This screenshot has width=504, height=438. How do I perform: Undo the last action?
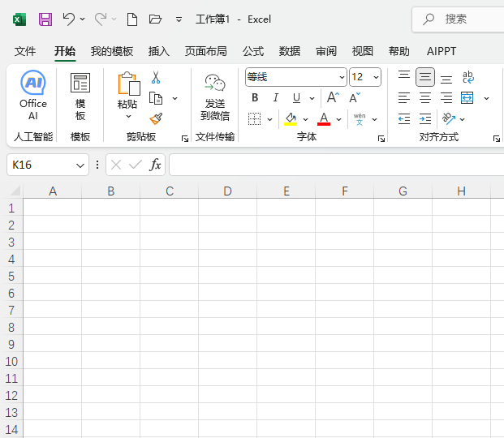tap(68, 19)
